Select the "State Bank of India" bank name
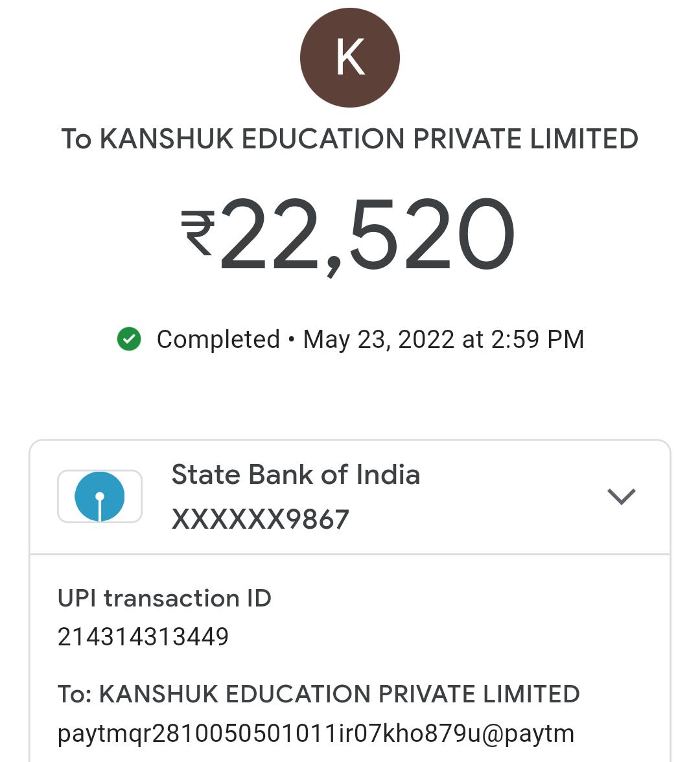The image size is (700, 762). click(296, 475)
